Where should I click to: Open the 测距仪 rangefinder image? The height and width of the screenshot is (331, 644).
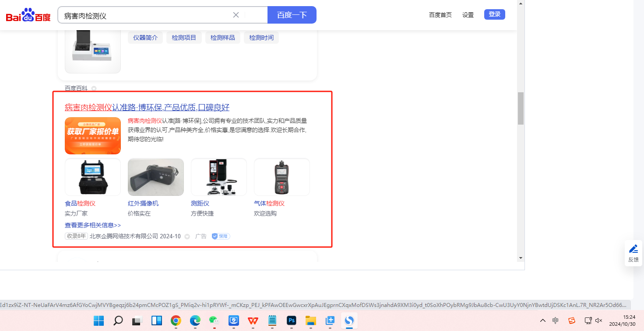pyautogui.click(x=219, y=177)
